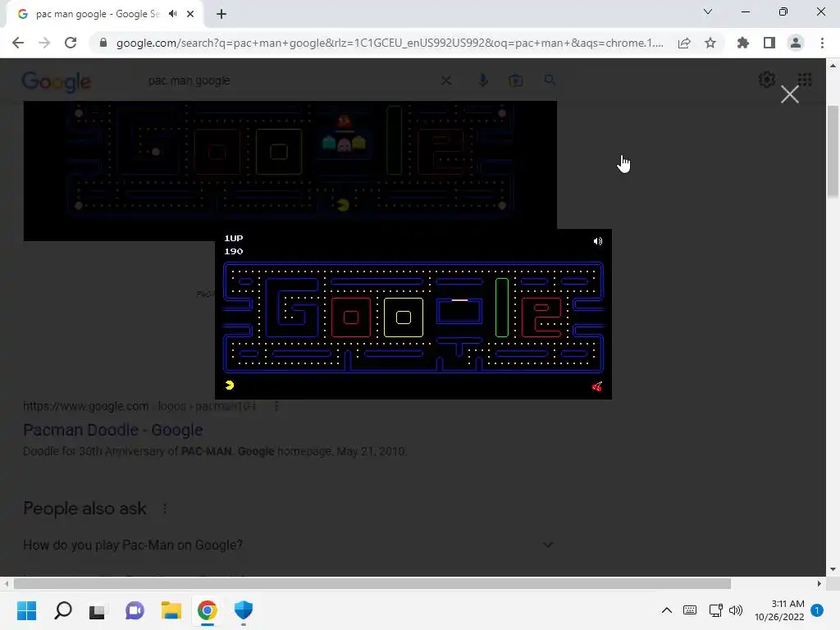Mute the Pac-Man game sound icon
The height and width of the screenshot is (630, 840).
pyautogui.click(x=598, y=241)
